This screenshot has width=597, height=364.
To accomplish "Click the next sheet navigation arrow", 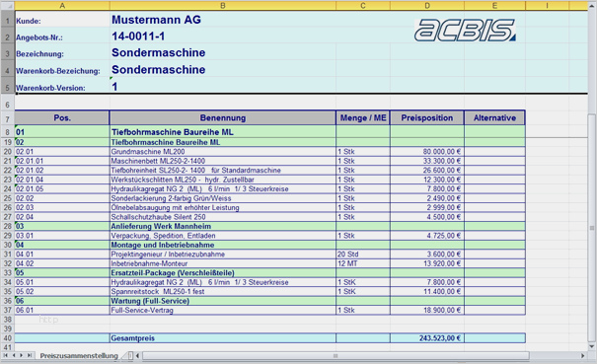I will click(21, 356).
